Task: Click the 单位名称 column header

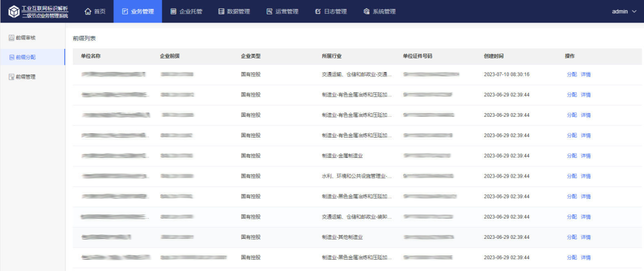Action: [x=91, y=56]
